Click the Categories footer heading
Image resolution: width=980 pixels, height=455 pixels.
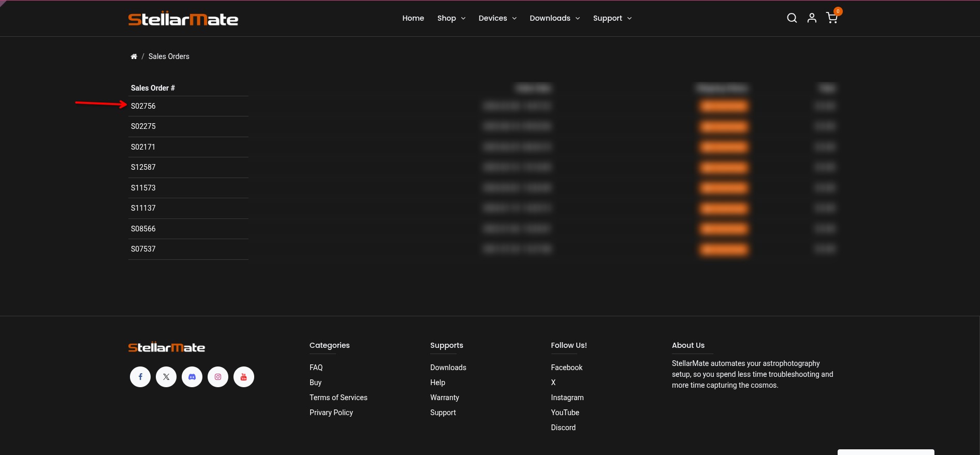(330, 345)
